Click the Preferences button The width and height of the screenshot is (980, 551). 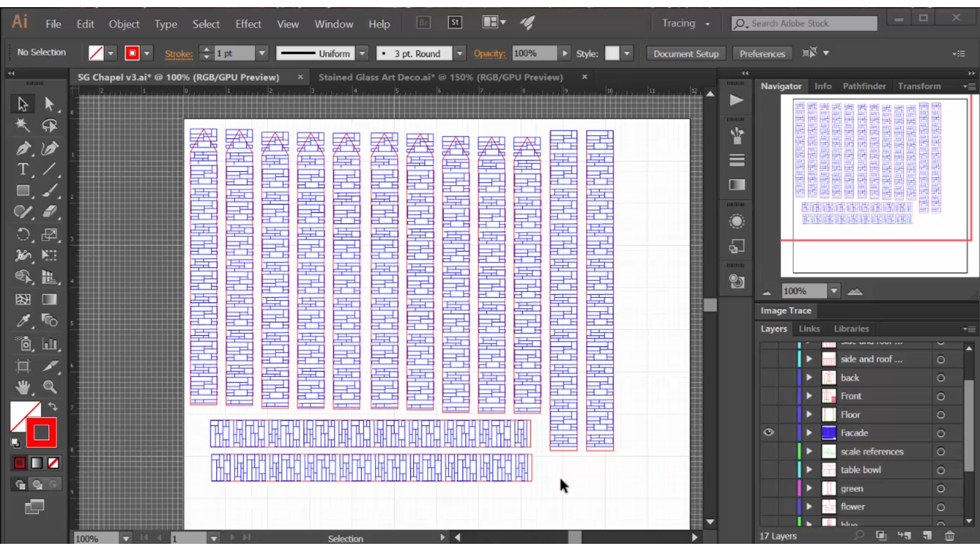tap(762, 54)
